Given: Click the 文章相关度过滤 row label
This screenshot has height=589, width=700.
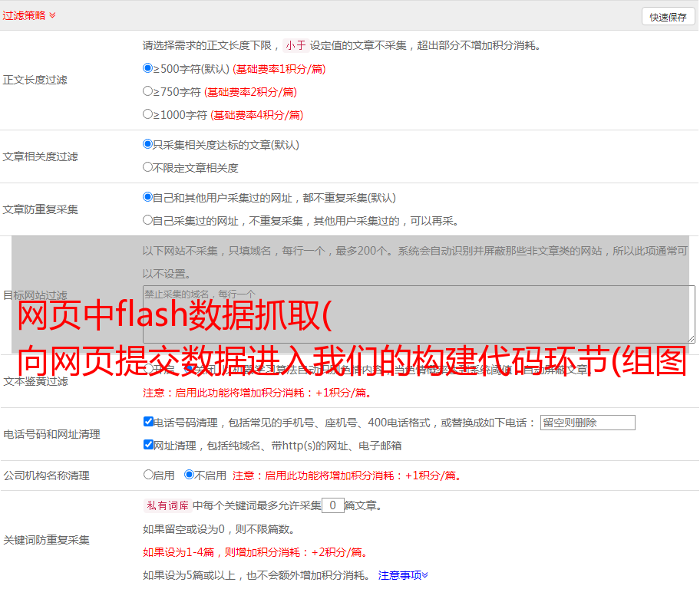Looking at the screenshot, I should pos(40,156).
